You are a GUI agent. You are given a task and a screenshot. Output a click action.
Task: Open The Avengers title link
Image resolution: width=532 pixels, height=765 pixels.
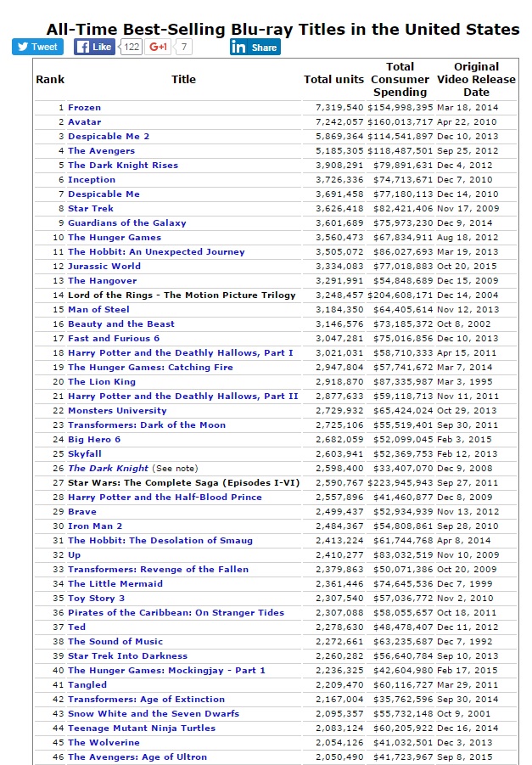pos(102,151)
